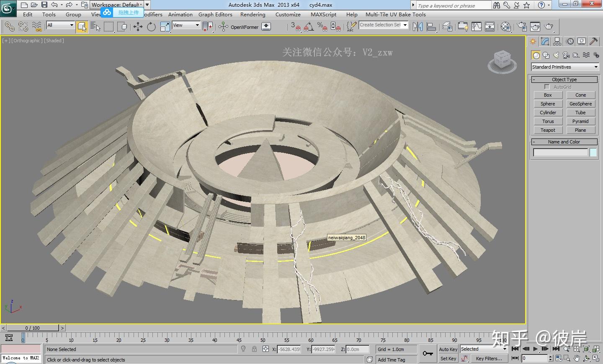The image size is (603, 364).
Task: Open the Rendered Frame Window
Action: (x=535, y=27)
